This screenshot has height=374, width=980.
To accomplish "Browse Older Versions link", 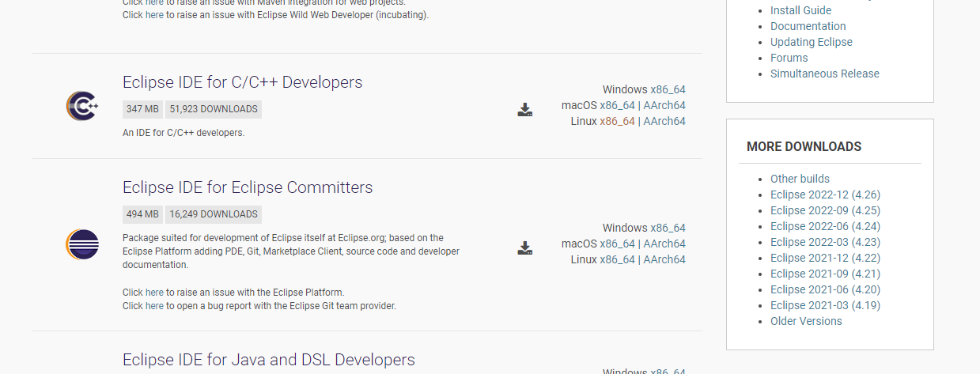I will click(806, 321).
